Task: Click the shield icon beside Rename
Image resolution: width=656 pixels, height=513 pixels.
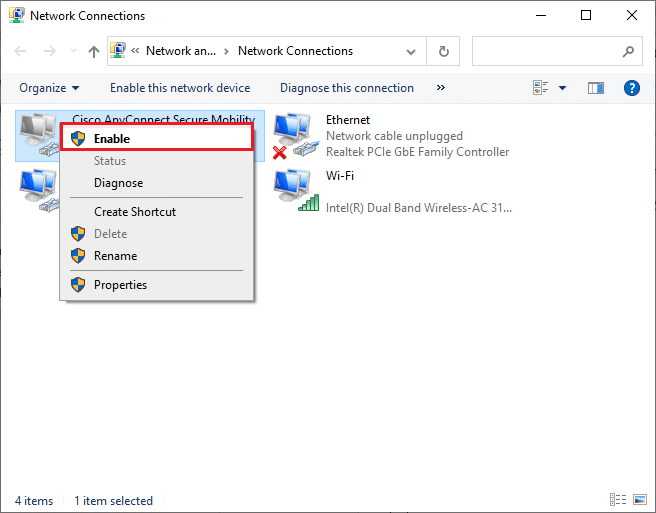Action: pyautogui.click(x=78, y=255)
